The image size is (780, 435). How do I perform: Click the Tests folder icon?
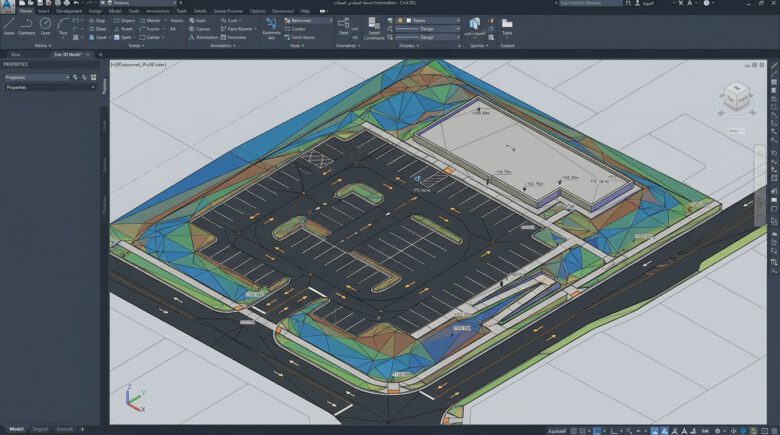[x=507, y=26]
